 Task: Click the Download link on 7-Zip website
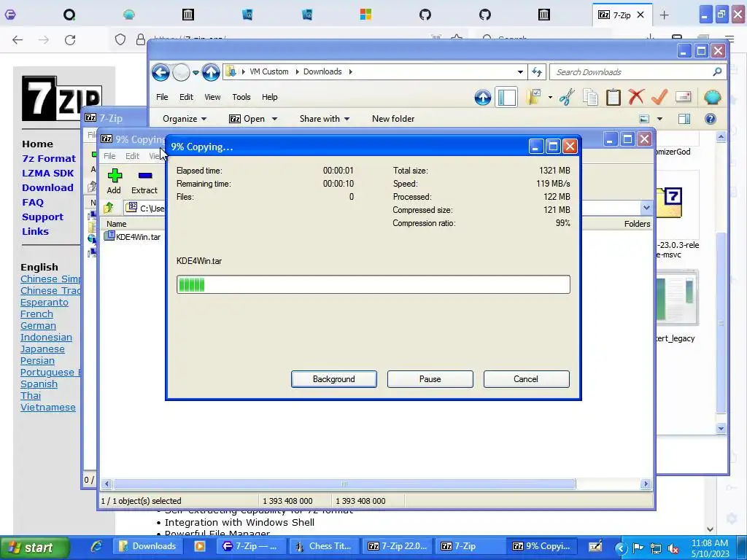tap(47, 187)
